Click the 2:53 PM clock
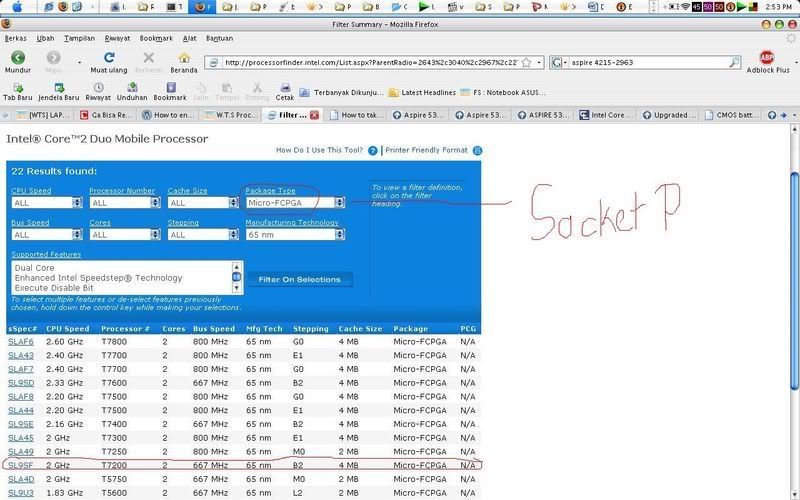Image resolution: width=800 pixels, height=500 pixels. pos(778,7)
